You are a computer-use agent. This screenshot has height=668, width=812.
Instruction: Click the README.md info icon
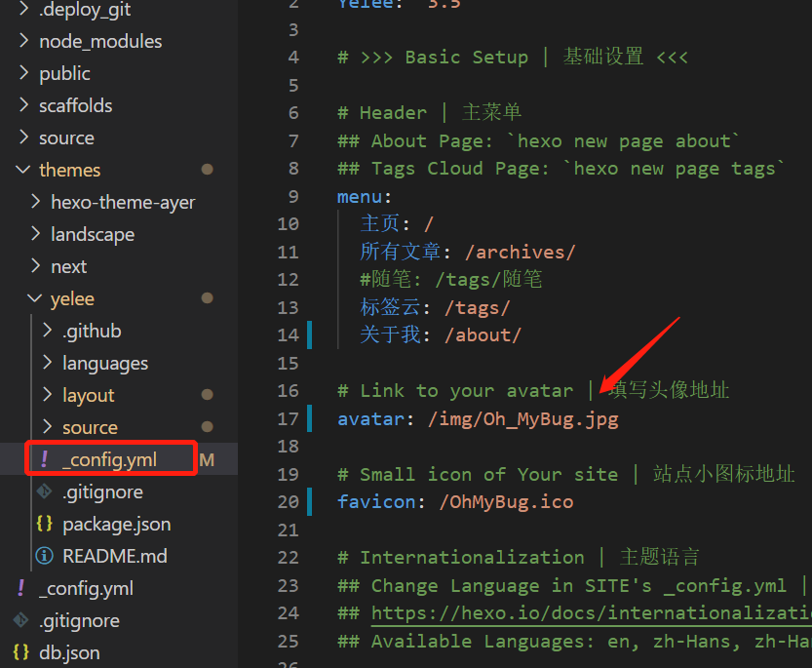pyautogui.click(x=45, y=556)
